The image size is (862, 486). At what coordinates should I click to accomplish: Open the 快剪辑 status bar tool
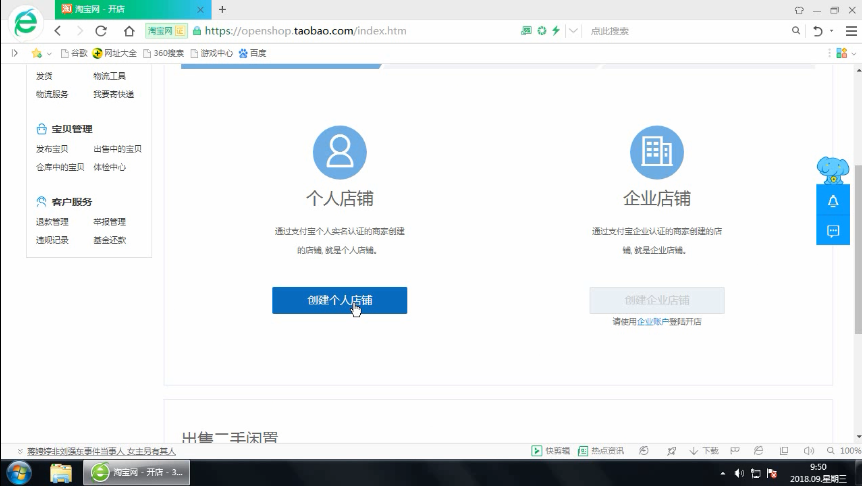click(550, 451)
